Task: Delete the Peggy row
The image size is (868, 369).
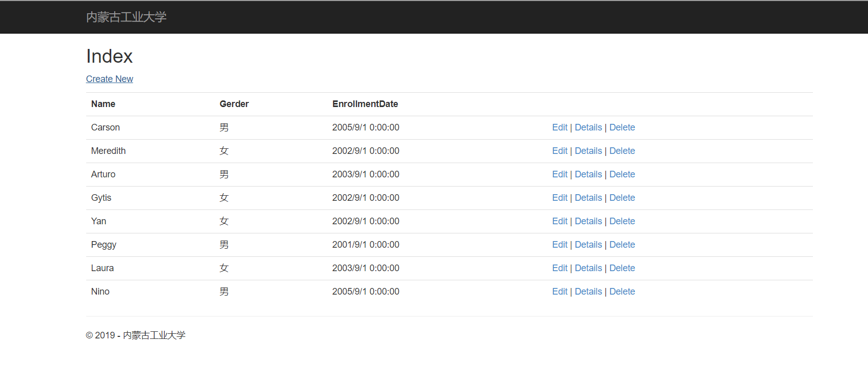Action: click(622, 245)
